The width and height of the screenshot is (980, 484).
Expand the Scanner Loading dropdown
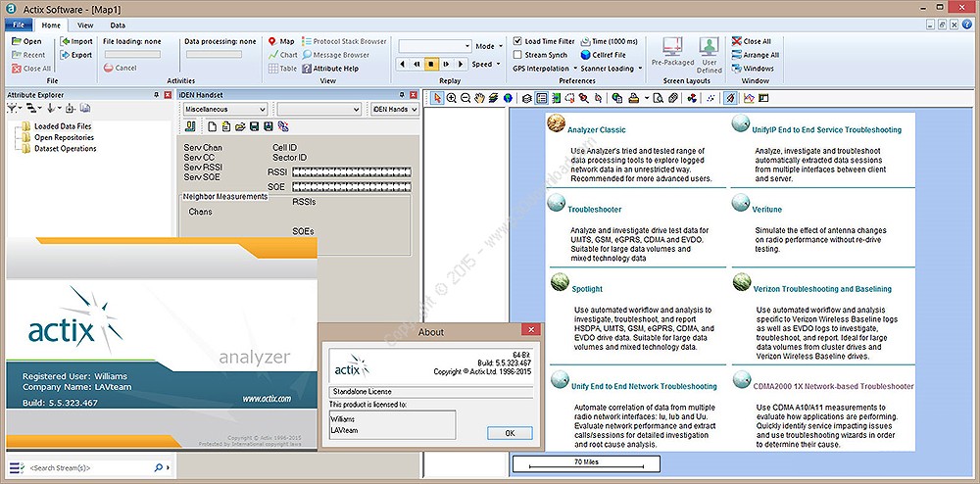612,69
